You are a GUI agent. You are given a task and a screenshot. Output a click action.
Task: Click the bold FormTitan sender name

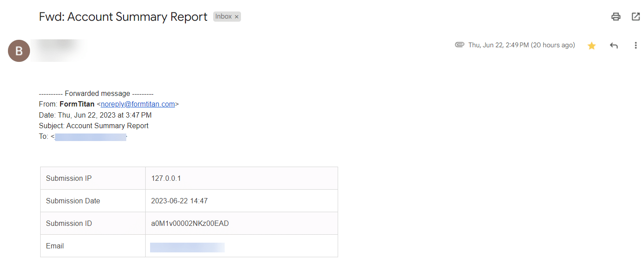point(77,104)
